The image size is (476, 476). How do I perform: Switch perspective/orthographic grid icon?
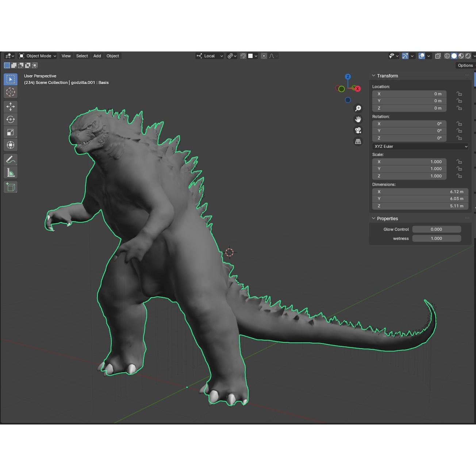(x=358, y=141)
